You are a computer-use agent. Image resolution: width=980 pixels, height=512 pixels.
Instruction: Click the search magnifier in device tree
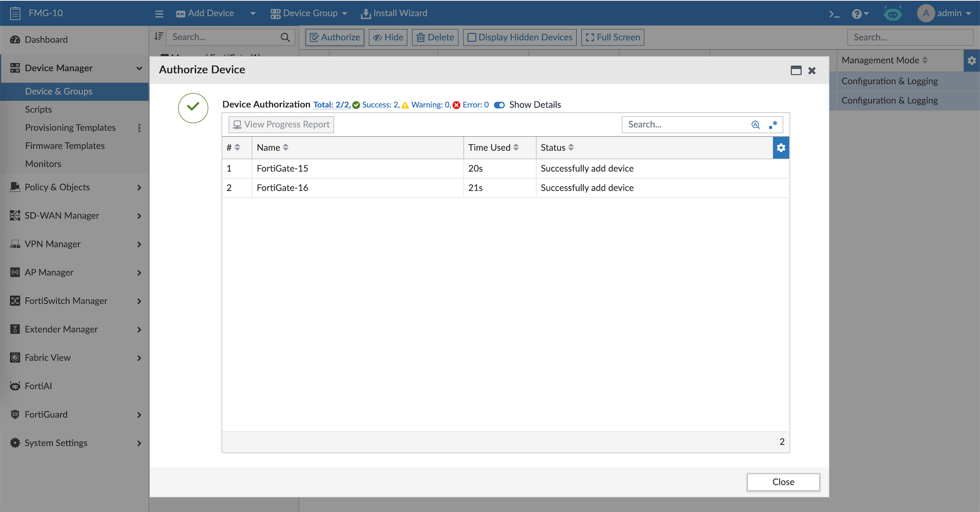pos(285,37)
